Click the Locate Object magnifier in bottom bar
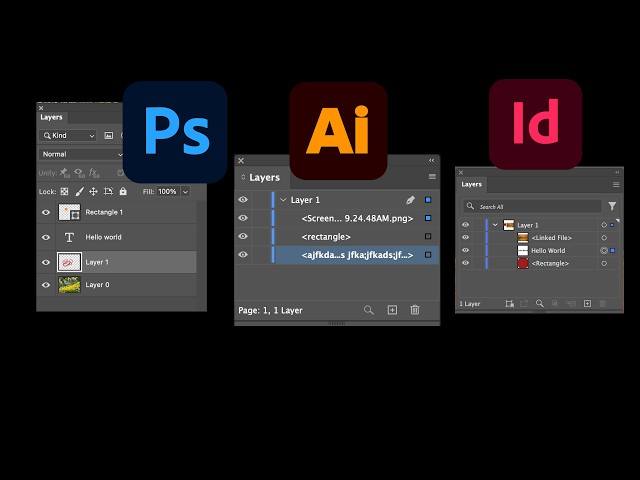This screenshot has height=480, width=640. (540, 303)
